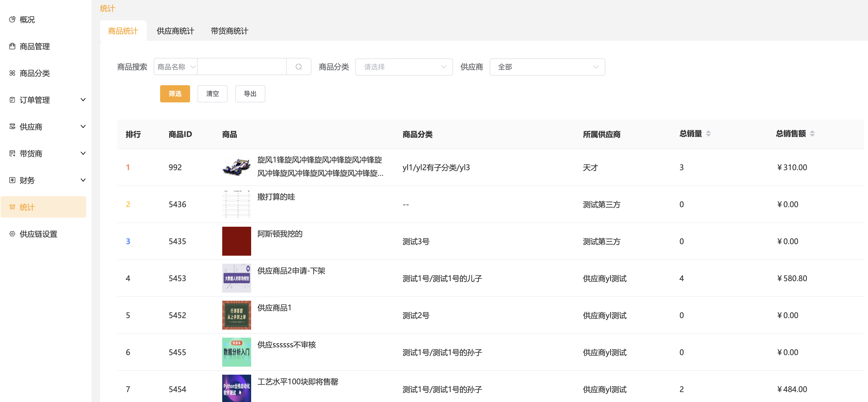Expand the 订单管理 sidebar menu
Viewport: 868px width, 402px height.
tap(83, 100)
